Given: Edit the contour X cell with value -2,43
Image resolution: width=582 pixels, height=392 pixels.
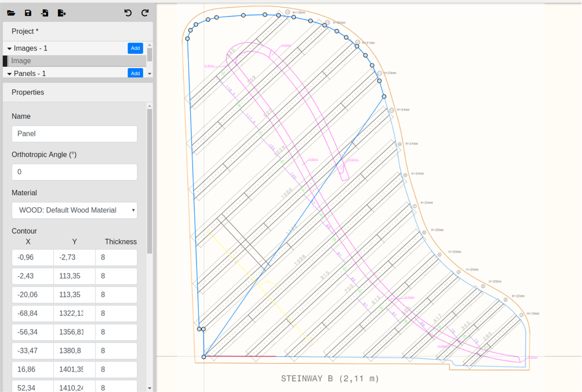Looking at the screenshot, I should pyautogui.click(x=32, y=276).
